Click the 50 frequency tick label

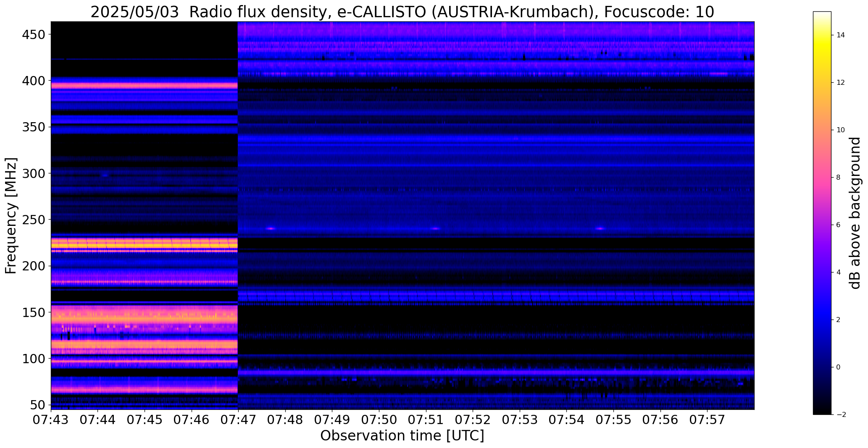[x=38, y=405]
